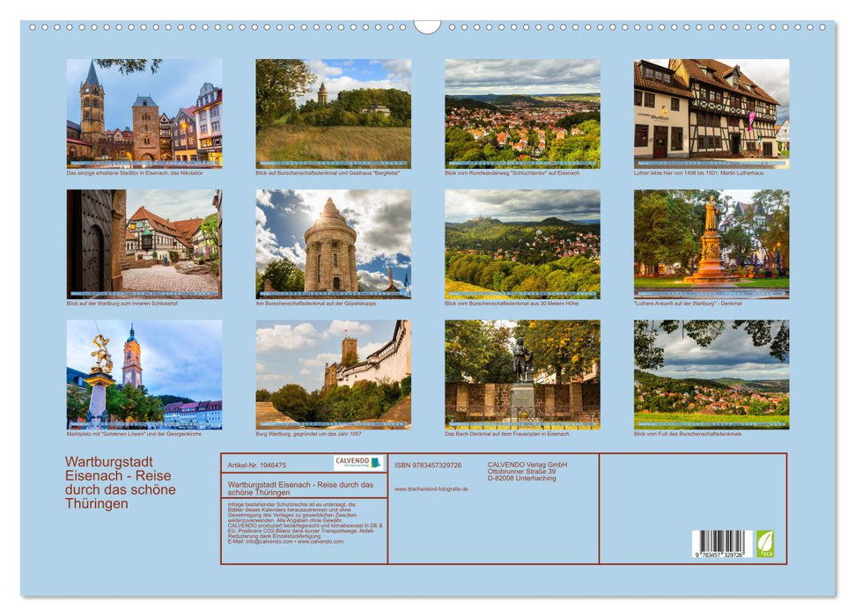
Task: Click the CALVENDO publisher logo
Action: (351, 463)
